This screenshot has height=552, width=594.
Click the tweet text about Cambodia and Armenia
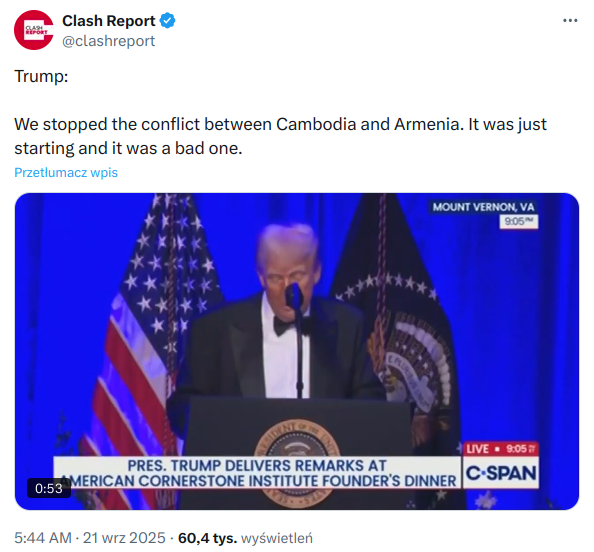pos(280,136)
